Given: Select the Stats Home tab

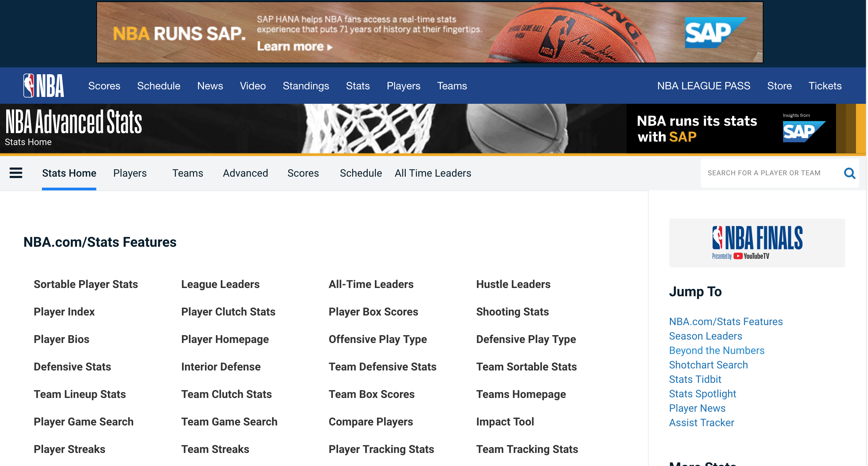Looking at the screenshot, I should click(69, 173).
